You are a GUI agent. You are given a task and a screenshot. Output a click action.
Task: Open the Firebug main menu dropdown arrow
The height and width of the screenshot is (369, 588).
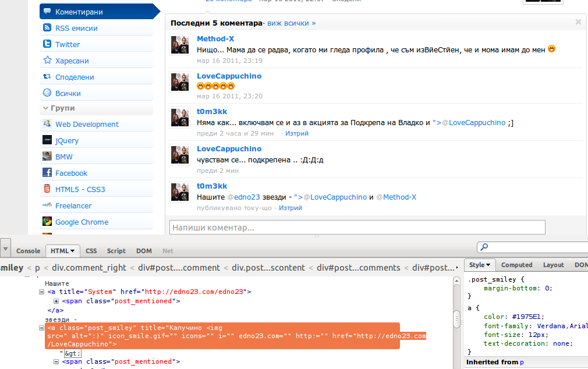(x=5, y=249)
